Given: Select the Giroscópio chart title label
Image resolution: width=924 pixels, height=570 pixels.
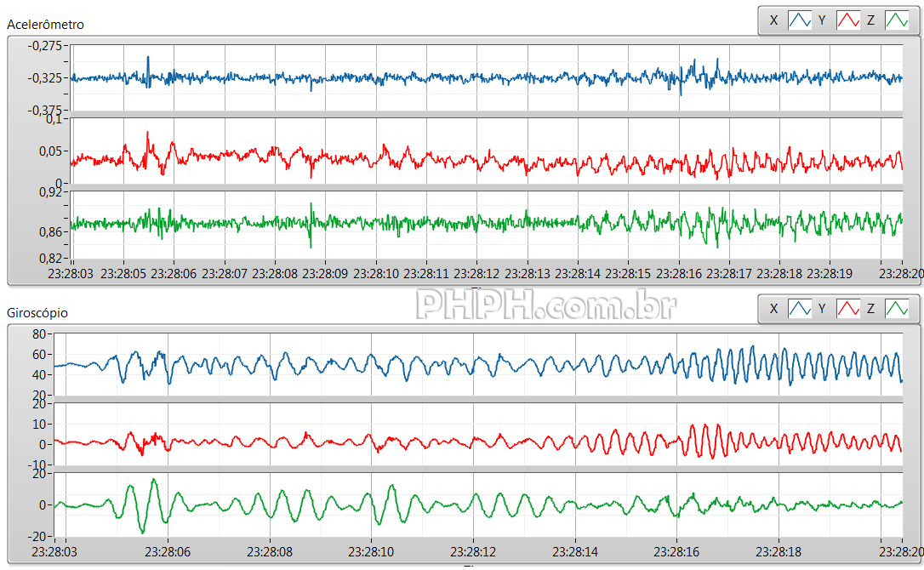Looking at the screenshot, I should [x=37, y=313].
